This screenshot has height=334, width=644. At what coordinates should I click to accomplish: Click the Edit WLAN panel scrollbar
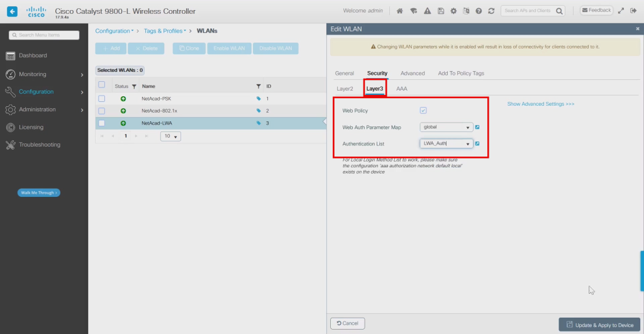642,271
